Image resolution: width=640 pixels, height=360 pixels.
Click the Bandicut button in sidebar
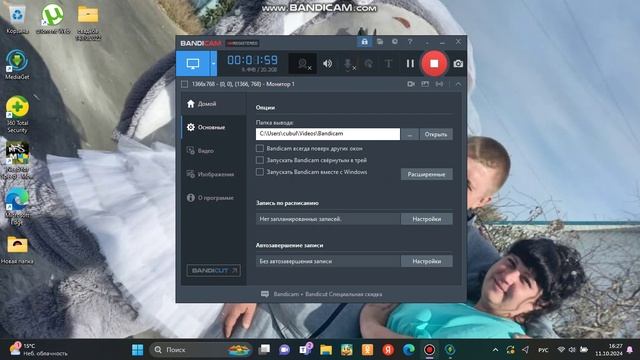(x=213, y=270)
